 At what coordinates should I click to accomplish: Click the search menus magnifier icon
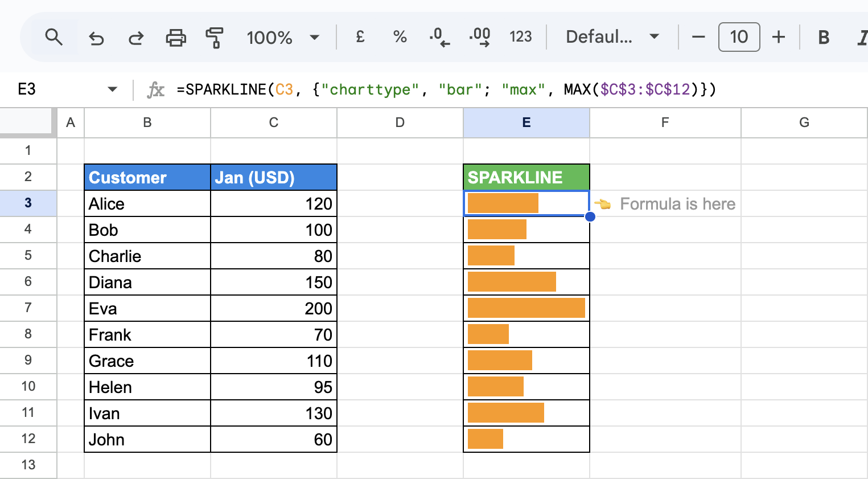[54, 38]
